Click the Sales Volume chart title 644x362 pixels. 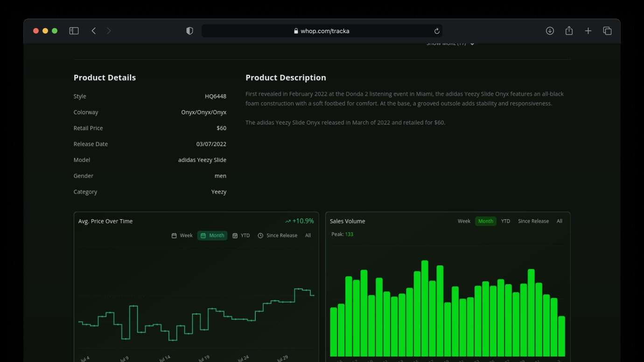pyautogui.click(x=347, y=221)
